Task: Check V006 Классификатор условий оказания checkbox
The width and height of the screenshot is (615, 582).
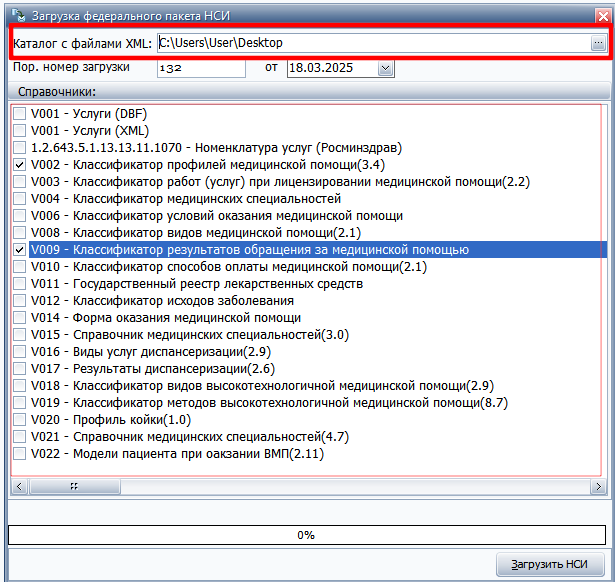Action: (19, 216)
